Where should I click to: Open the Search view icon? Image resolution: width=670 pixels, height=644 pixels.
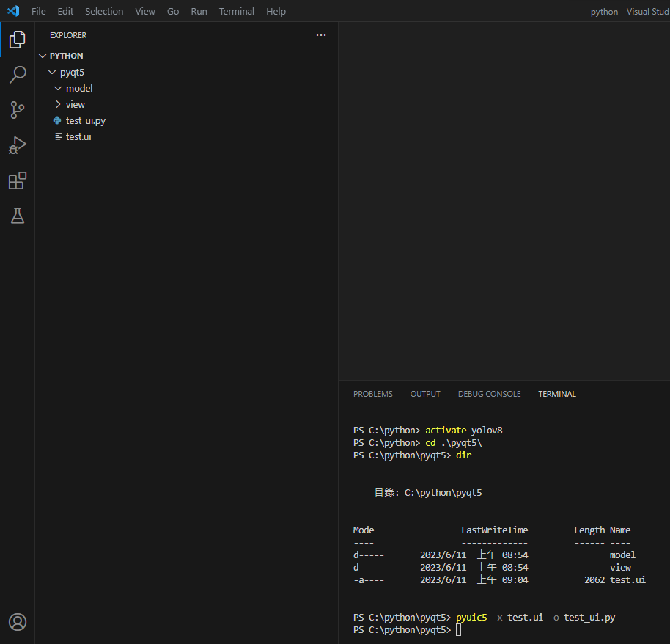pyautogui.click(x=18, y=75)
